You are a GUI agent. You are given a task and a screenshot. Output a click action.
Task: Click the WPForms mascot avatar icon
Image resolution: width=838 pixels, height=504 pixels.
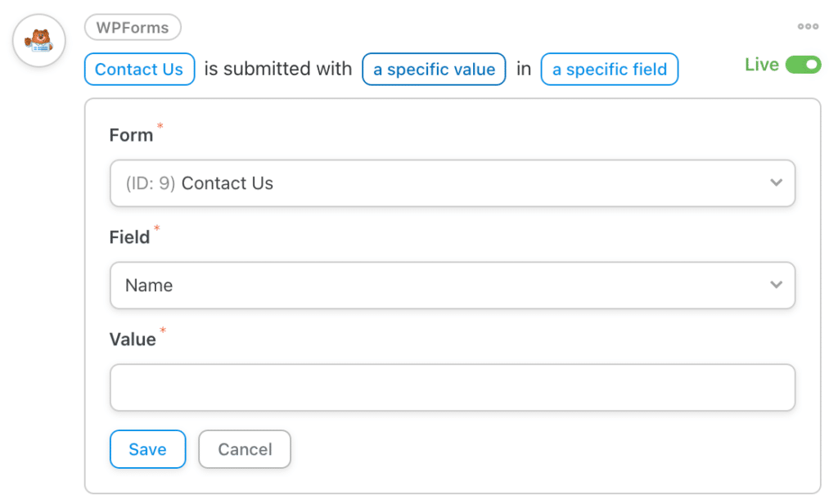point(38,40)
